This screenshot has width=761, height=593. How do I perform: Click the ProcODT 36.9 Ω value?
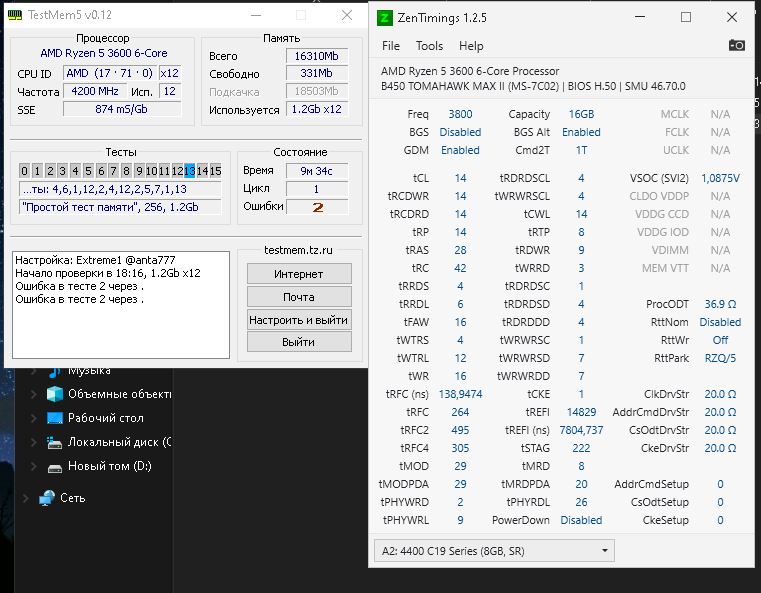click(720, 304)
